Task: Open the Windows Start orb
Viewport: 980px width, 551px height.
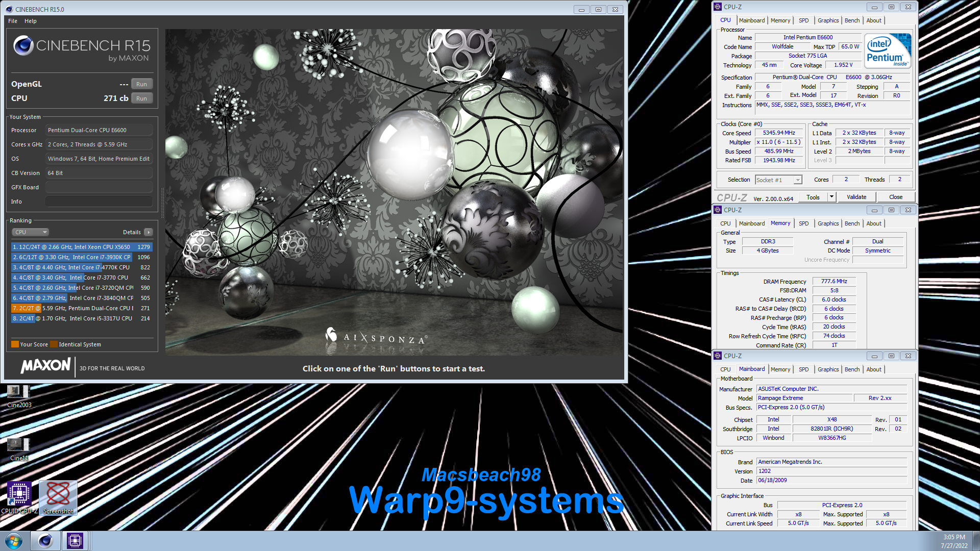Action: (14, 541)
